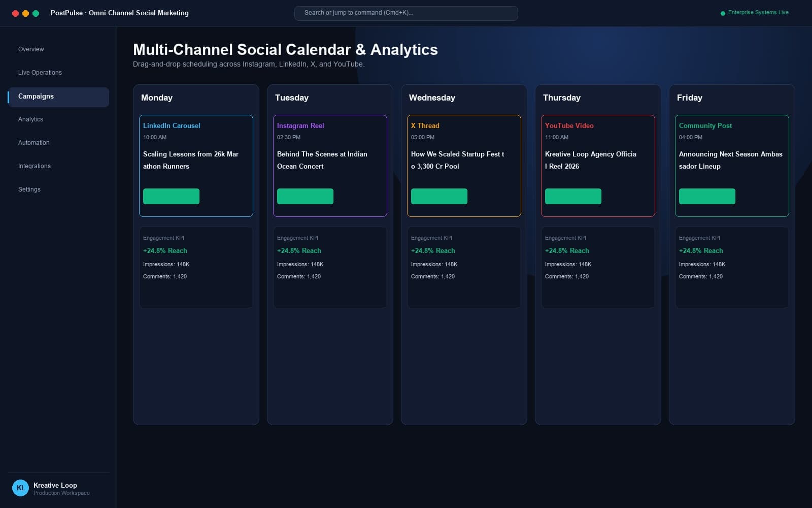The height and width of the screenshot is (508, 812).
Task: Click the green button on X Thread card
Action: [439, 196]
